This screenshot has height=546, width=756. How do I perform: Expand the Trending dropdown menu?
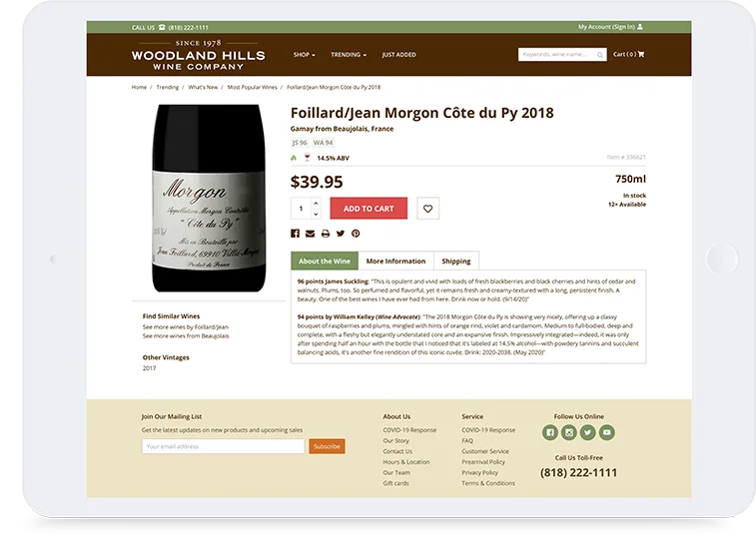349,55
